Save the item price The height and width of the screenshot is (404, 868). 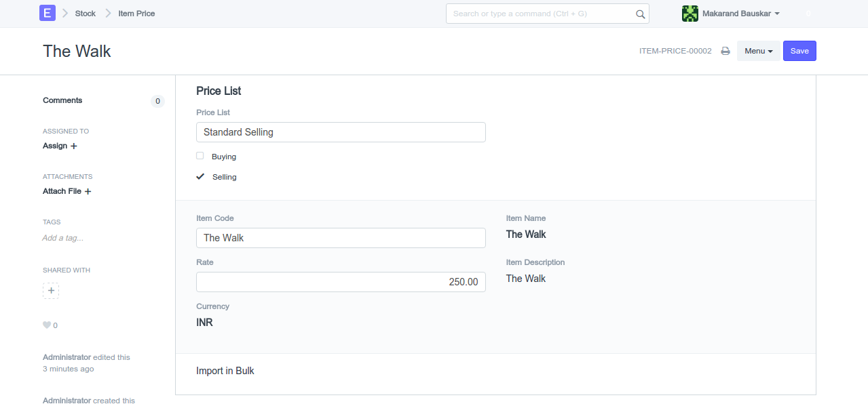pos(799,52)
